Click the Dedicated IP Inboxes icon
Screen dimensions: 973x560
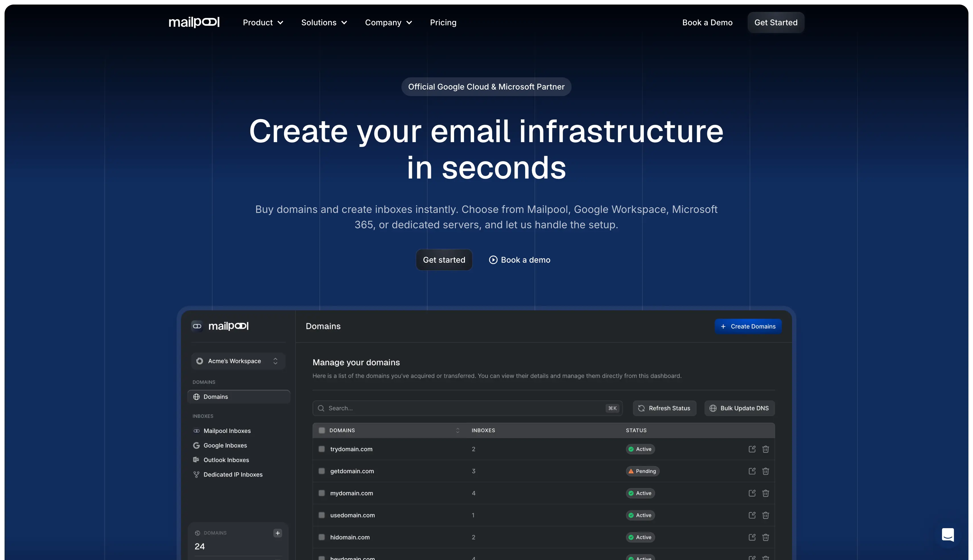(x=196, y=474)
